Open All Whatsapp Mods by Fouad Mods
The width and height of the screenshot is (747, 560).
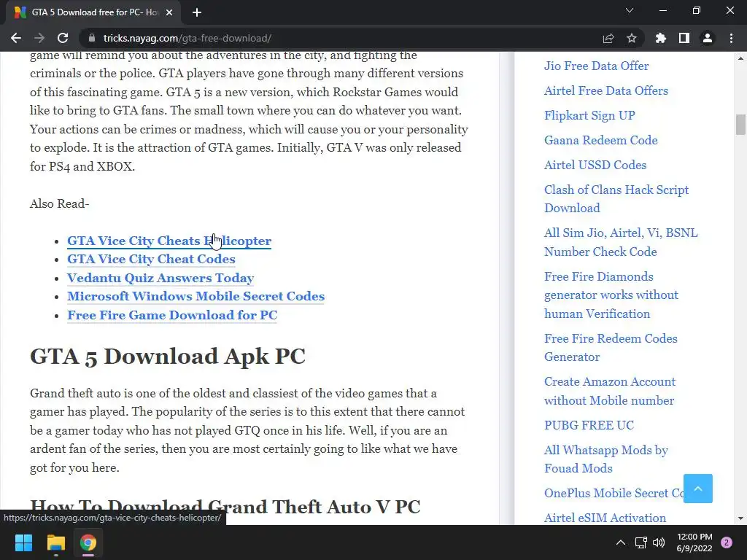click(x=606, y=459)
